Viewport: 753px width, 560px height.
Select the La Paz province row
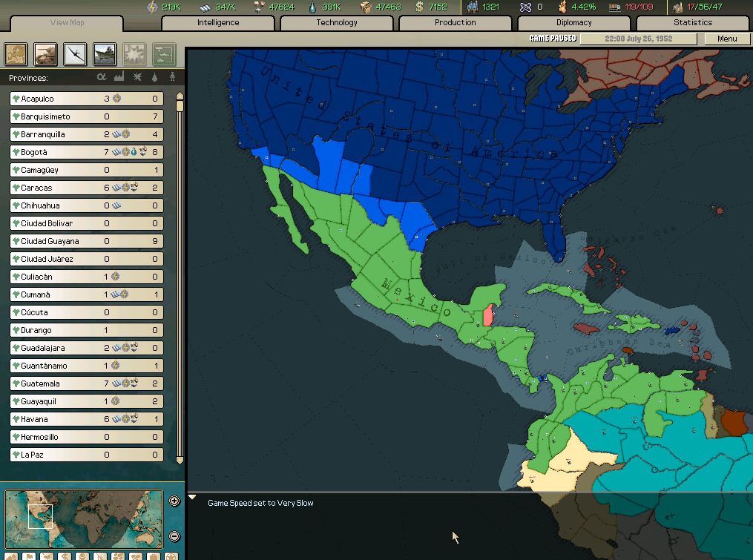(87, 454)
